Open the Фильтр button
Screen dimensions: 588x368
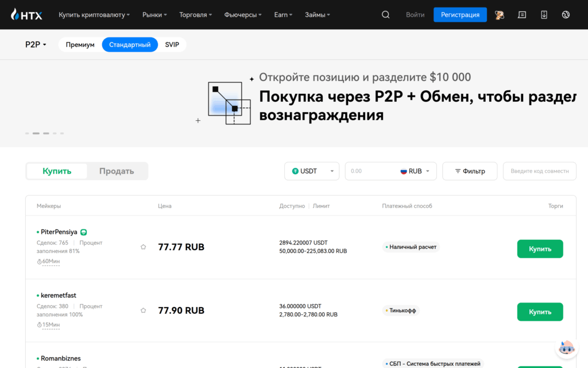pyautogui.click(x=470, y=171)
